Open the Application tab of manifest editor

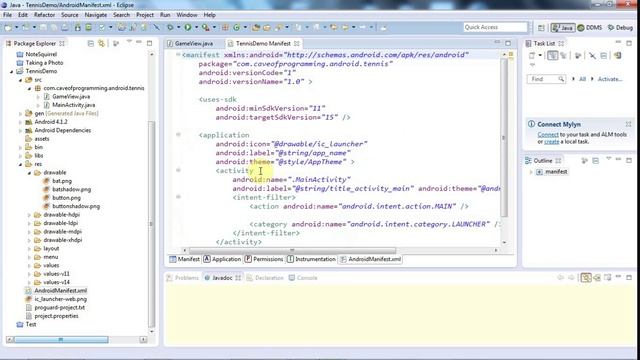tap(222, 259)
